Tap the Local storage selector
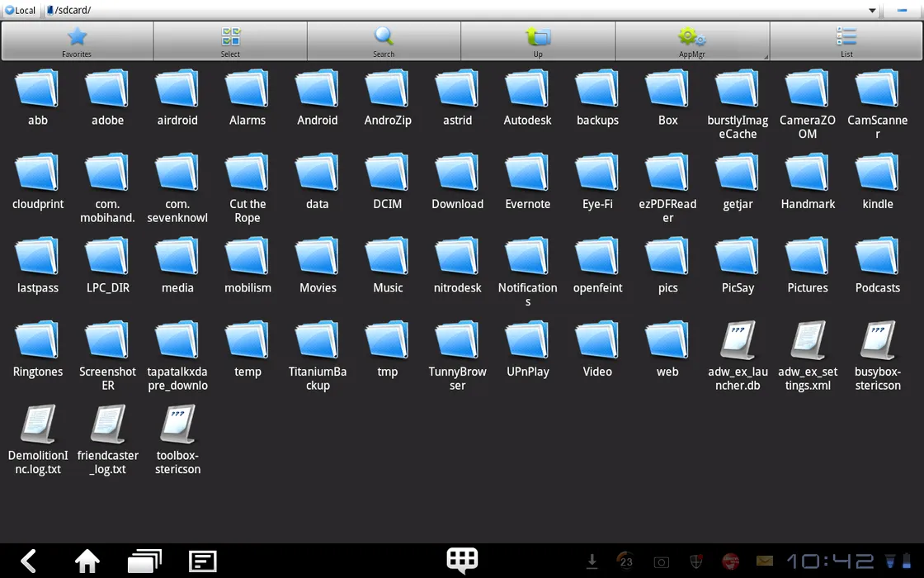 [20, 11]
